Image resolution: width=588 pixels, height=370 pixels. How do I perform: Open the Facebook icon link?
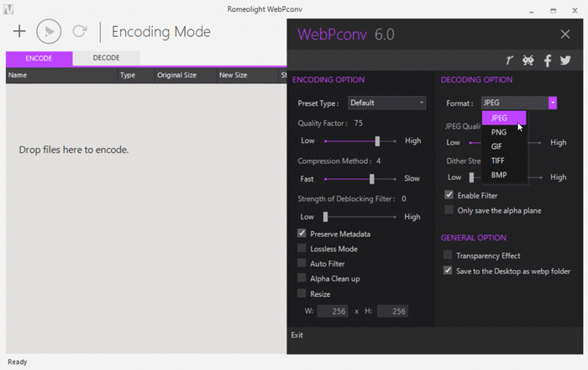[548, 61]
